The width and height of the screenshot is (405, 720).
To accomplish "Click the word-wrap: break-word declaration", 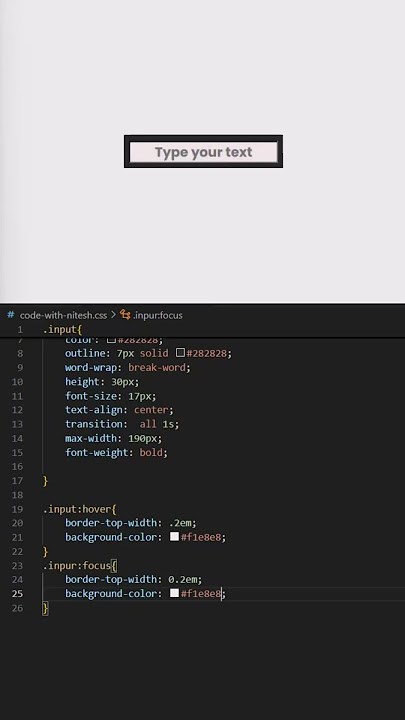I will coord(128,368).
